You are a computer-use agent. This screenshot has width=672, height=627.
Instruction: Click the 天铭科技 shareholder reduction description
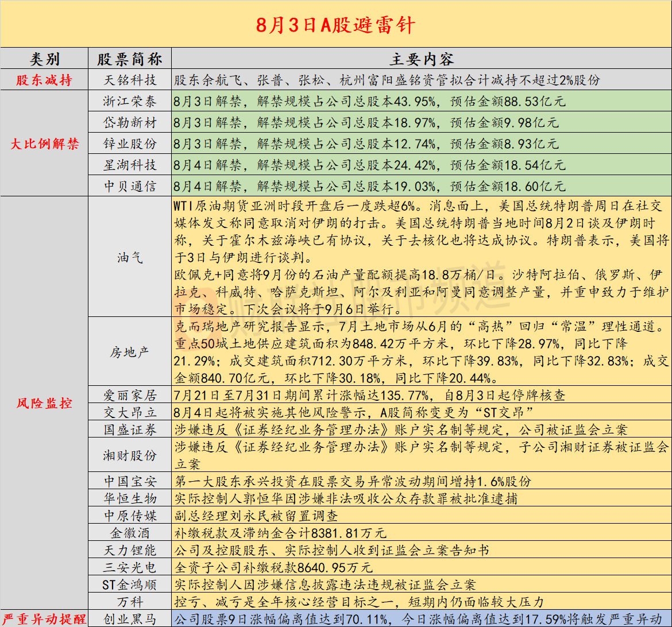click(387, 80)
